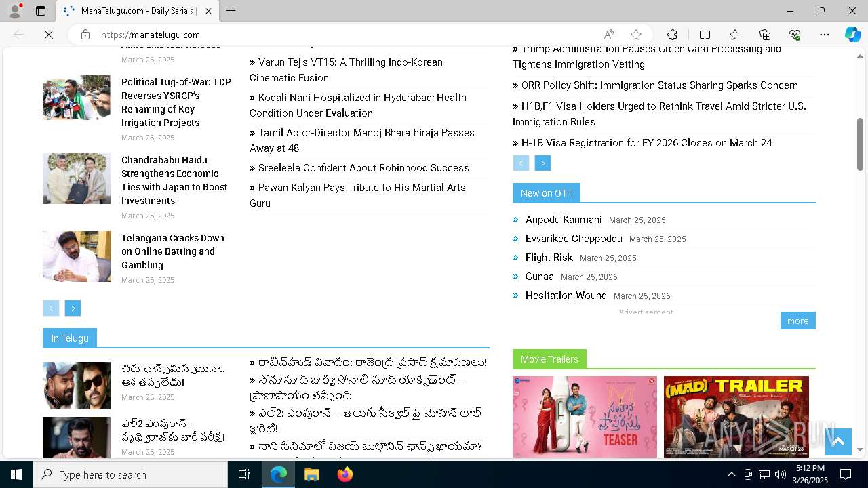868x488 pixels.
Task: Go to previous page of English news
Action: 51,308
